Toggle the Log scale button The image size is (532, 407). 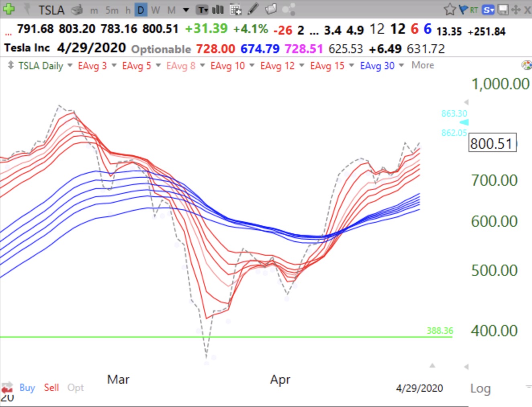[481, 389]
